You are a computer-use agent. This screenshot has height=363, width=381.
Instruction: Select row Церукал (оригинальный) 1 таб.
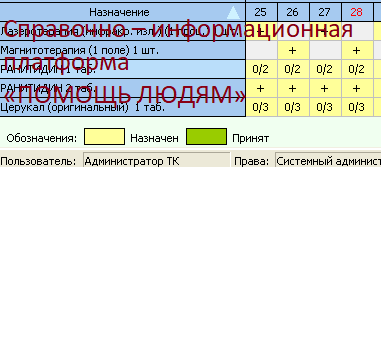[x=122, y=107]
